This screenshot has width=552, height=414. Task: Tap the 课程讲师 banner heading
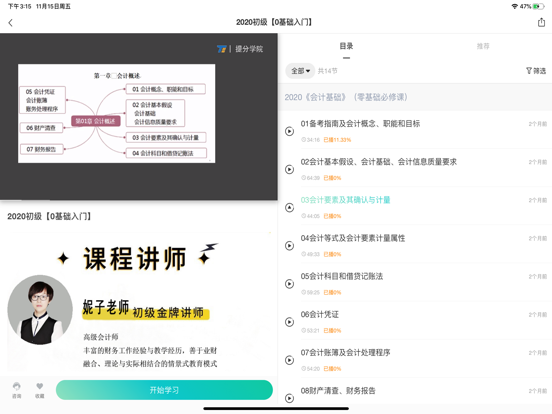pos(134,259)
